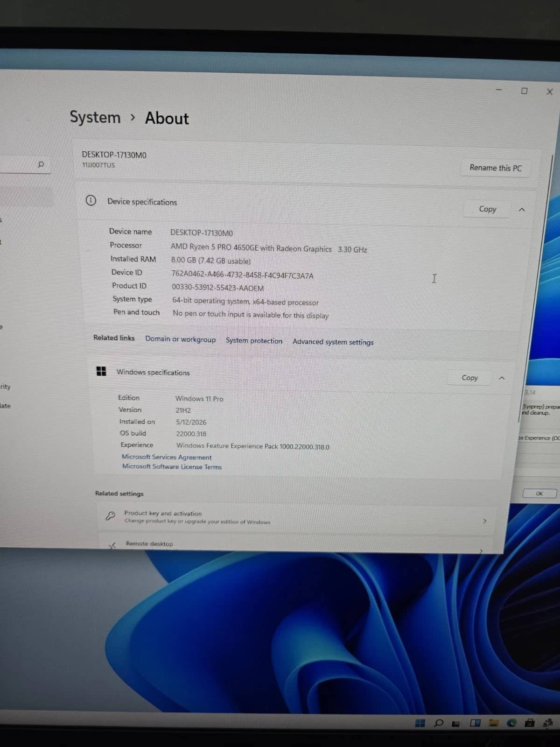Open Microsoft Software License Terms link
The image size is (560, 747).
tap(172, 466)
